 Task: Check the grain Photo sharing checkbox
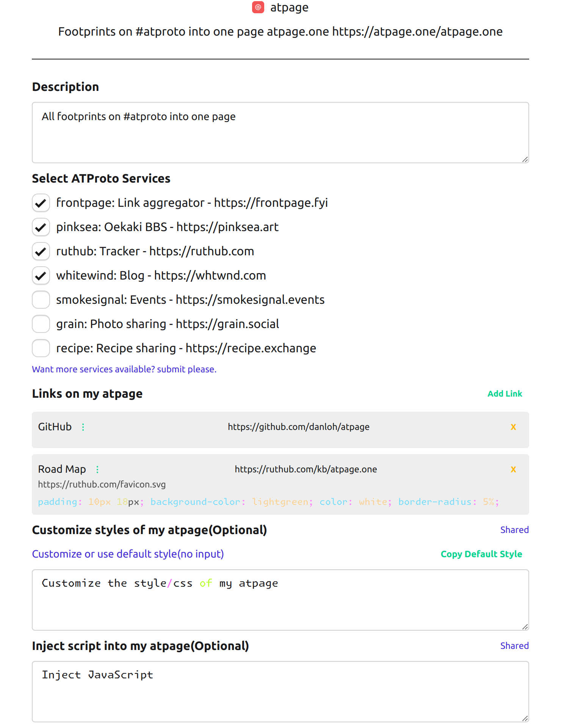click(41, 324)
